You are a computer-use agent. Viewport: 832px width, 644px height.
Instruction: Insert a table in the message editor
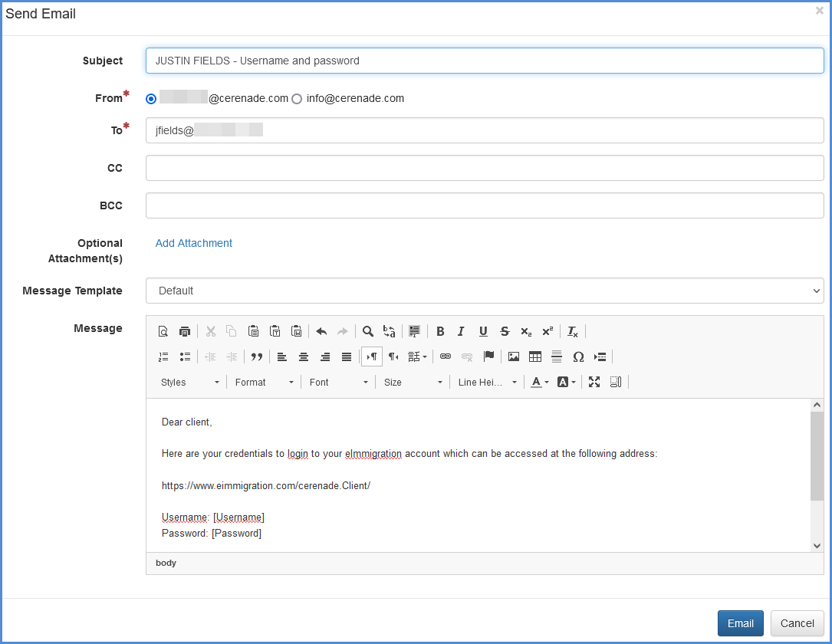pyautogui.click(x=534, y=356)
